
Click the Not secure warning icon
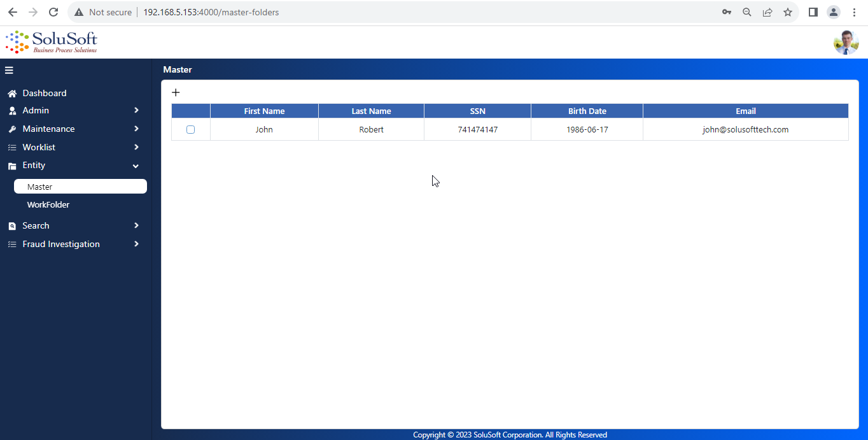79,12
